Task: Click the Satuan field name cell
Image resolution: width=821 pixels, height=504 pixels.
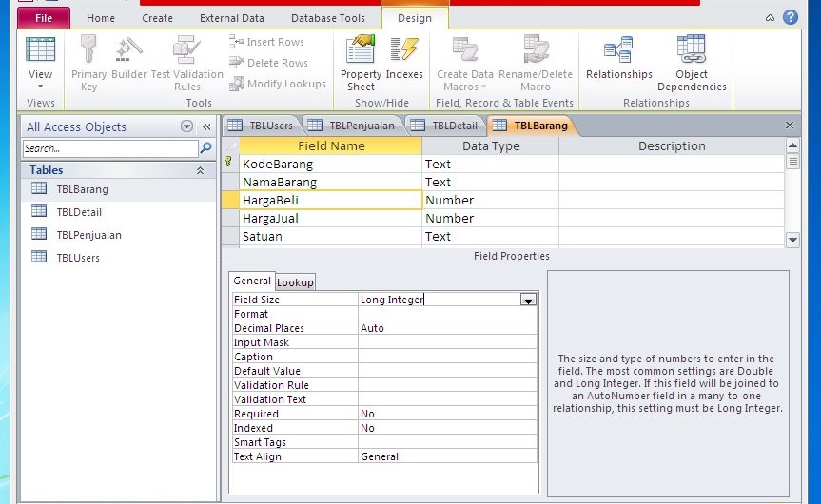Action: (330, 236)
